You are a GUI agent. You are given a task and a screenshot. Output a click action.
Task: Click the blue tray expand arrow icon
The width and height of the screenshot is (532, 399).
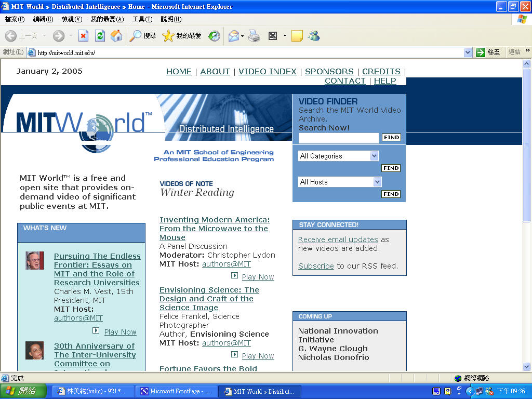pyautogui.click(x=470, y=391)
